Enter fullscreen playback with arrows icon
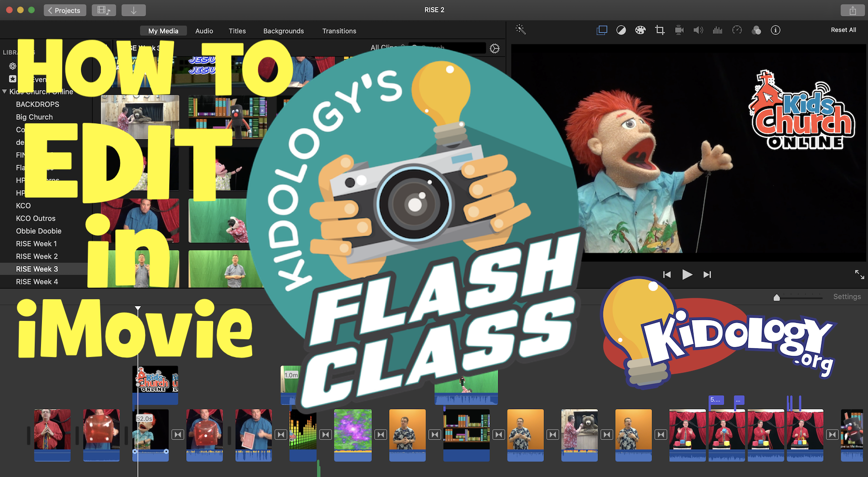 pyautogui.click(x=859, y=274)
